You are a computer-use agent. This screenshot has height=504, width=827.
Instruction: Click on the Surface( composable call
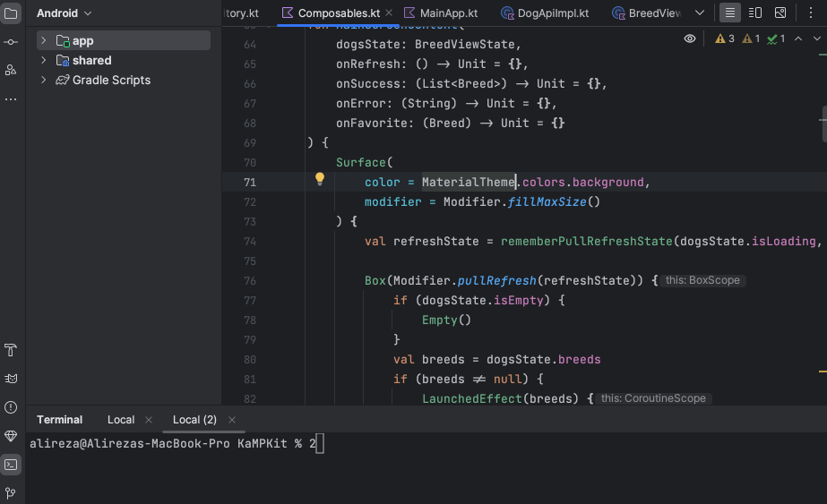[x=365, y=162]
